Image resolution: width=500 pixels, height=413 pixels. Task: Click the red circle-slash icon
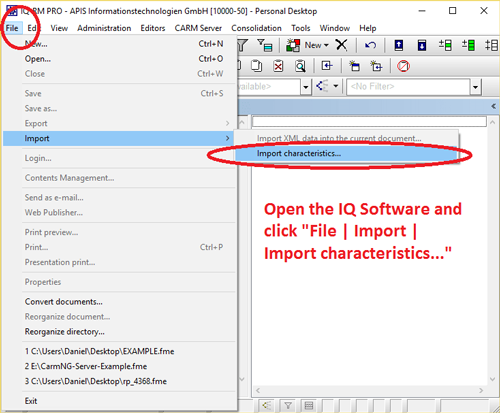coord(403,66)
